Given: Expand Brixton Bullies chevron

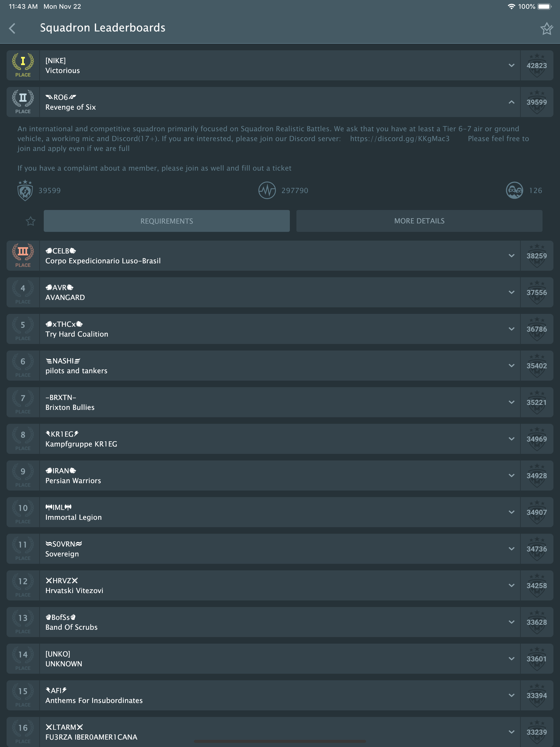Looking at the screenshot, I should coord(511,402).
